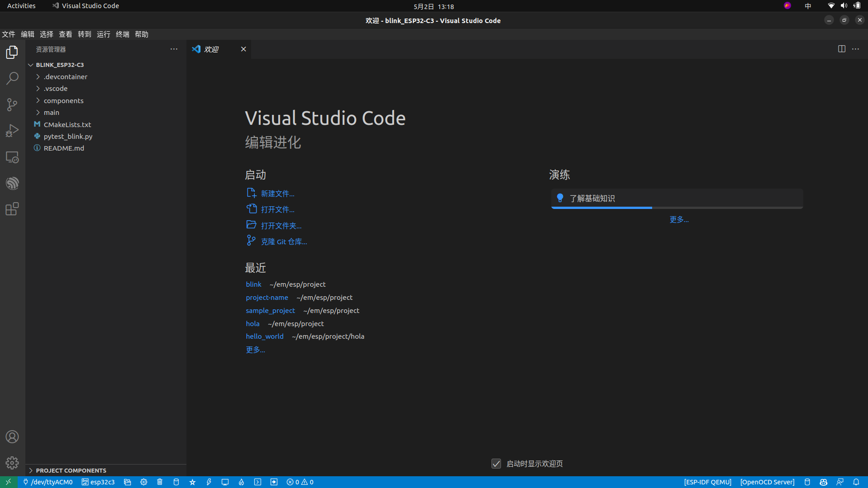868x488 pixels.
Task: Open CMakeLists.txt file
Action: pyautogui.click(x=106, y=124)
